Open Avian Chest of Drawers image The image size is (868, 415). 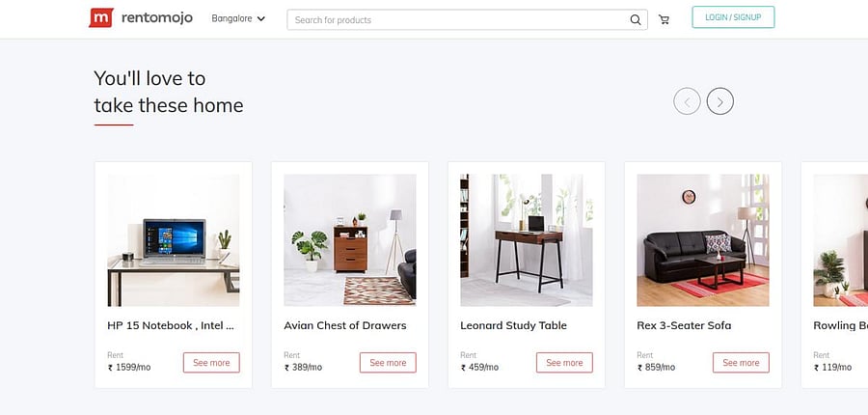(x=350, y=240)
